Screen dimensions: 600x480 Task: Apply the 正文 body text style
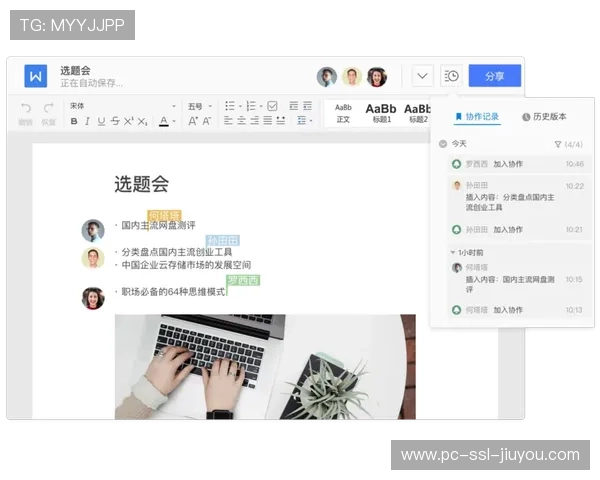pos(343,113)
